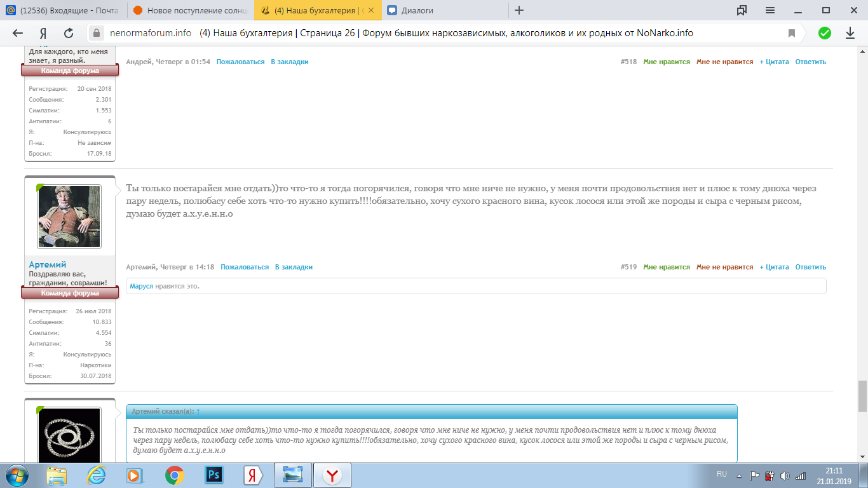Toggle system volume speaker icon
This screenshot has width=868, height=488.
pos(785,475)
